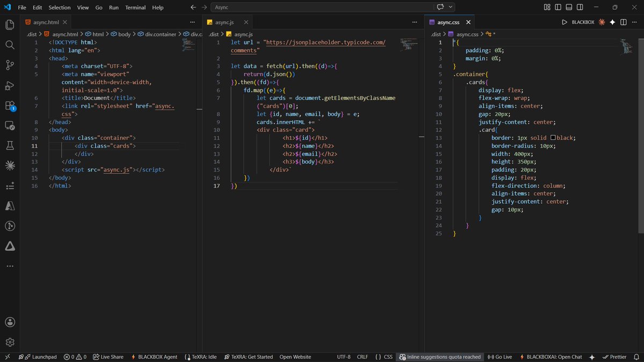The height and width of the screenshot is (362, 644).
Task: Open the notifications bell in the status bar
Action: 636,357
